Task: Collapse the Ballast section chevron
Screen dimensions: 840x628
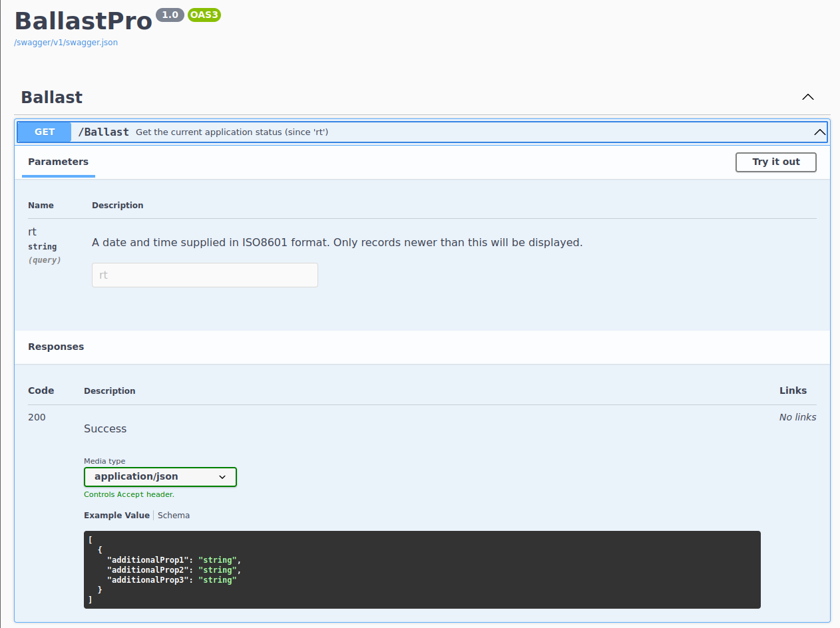Action: (x=807, y=97)
